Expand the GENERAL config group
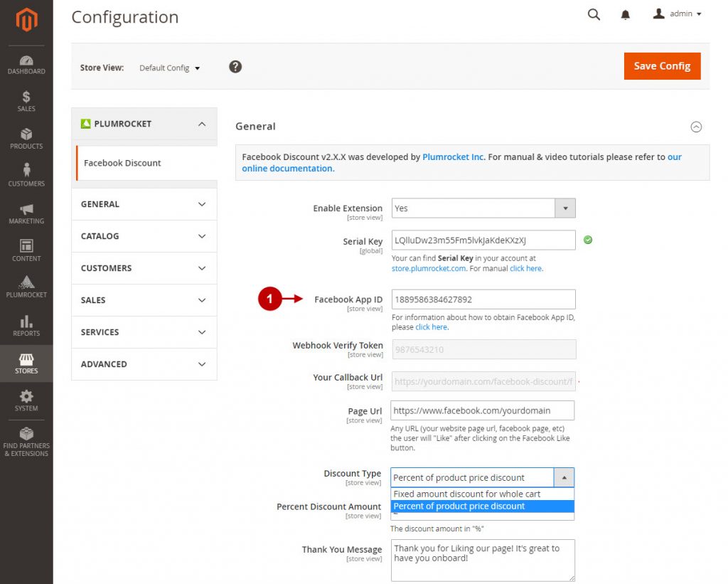 [144, 204]
